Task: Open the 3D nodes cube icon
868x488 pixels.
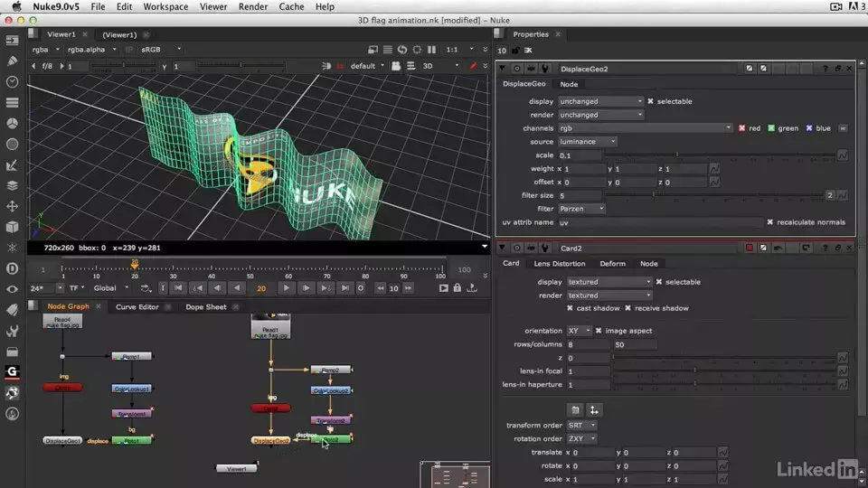Action: [x=12, y=227]
